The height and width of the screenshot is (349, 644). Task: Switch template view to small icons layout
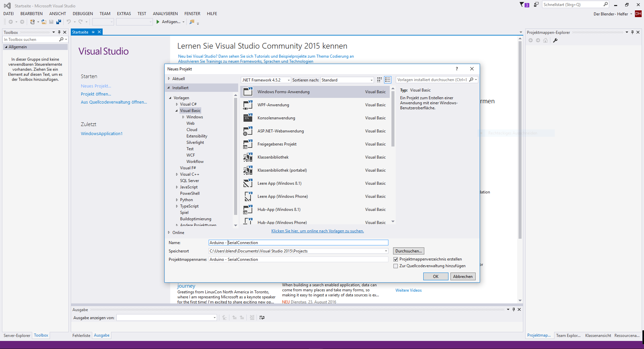click(x=379, y=80)
